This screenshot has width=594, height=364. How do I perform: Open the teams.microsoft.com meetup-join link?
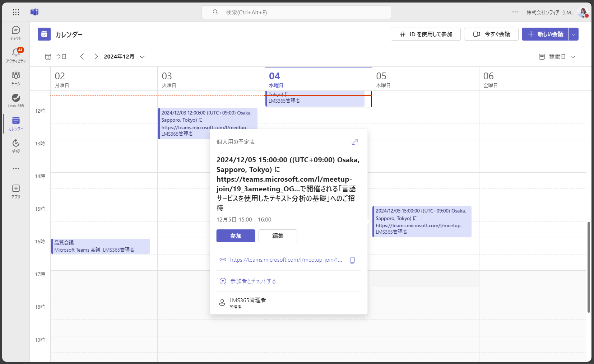(x=286, y=260)
